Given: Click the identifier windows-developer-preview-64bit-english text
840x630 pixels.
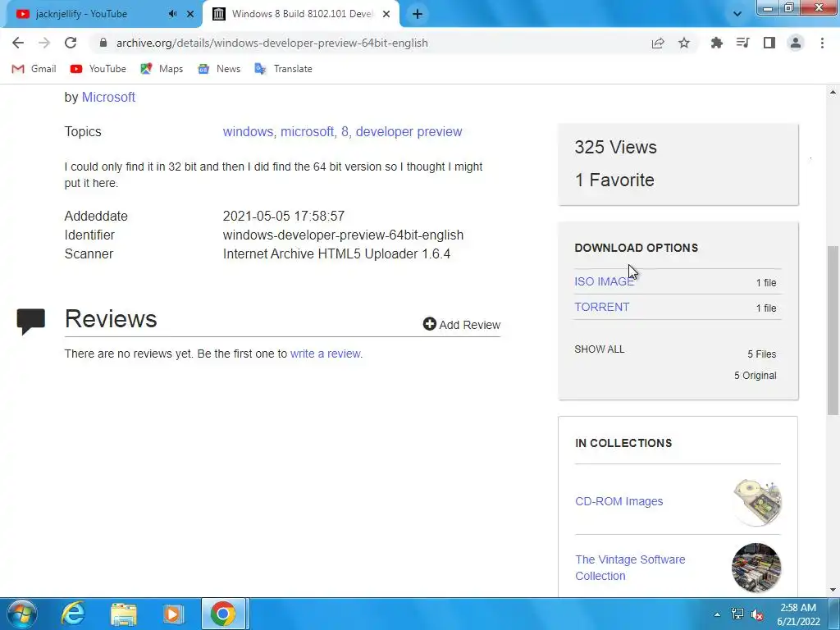Looking at the screenshot, I should click(343, 235).
